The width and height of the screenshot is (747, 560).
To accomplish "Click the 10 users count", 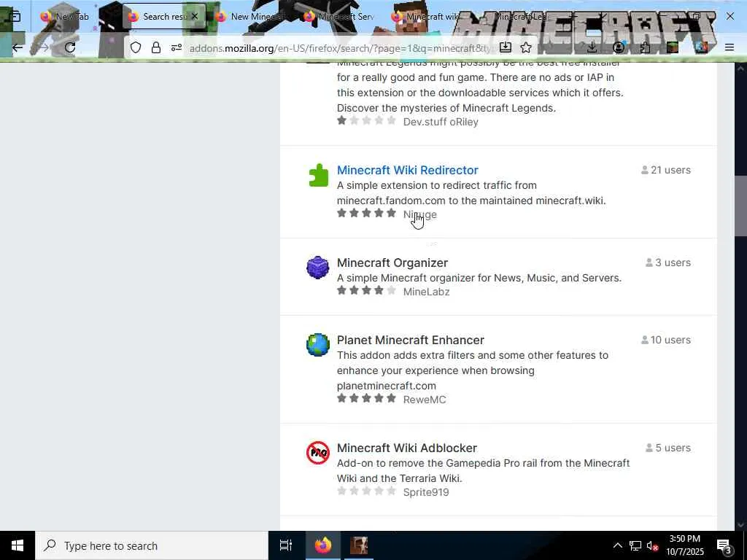I will coord(666,340).
